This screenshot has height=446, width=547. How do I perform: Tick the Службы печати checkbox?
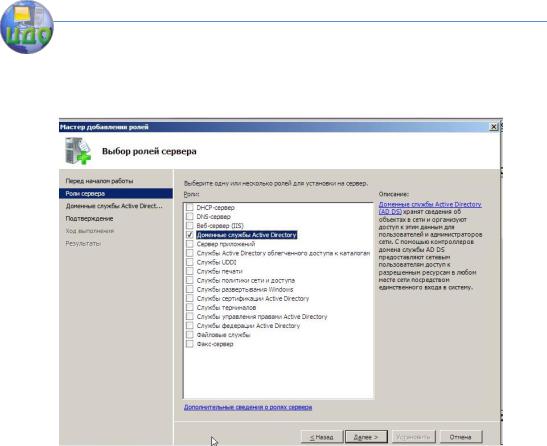click(189, 271)
